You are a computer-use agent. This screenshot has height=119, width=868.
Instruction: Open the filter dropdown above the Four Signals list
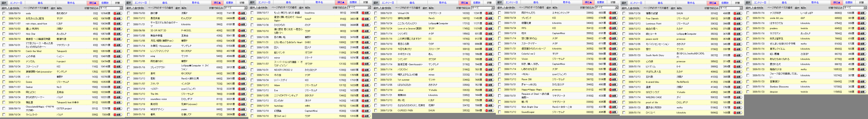[x=731, y=8]
